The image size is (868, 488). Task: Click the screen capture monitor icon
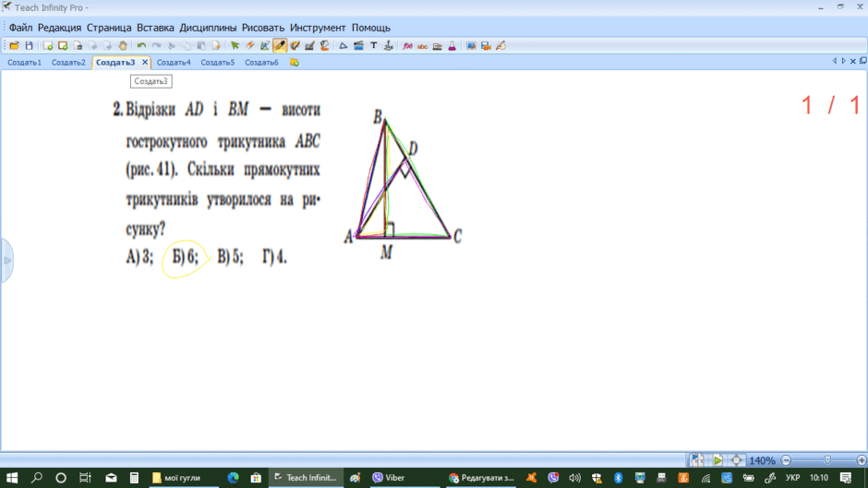tap(471, 46)
